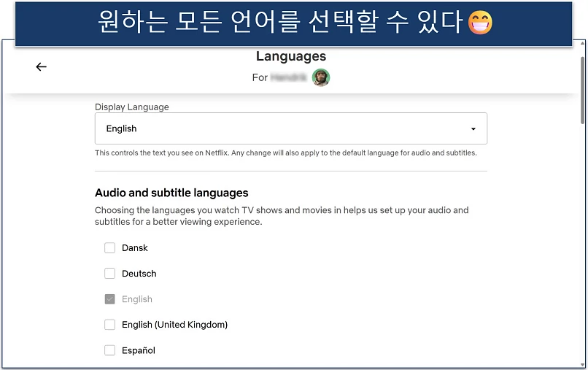Select the English (United Kingdom) checkbox
The image size is (588, 370).
pyautogui.click(x=109, y=325)
